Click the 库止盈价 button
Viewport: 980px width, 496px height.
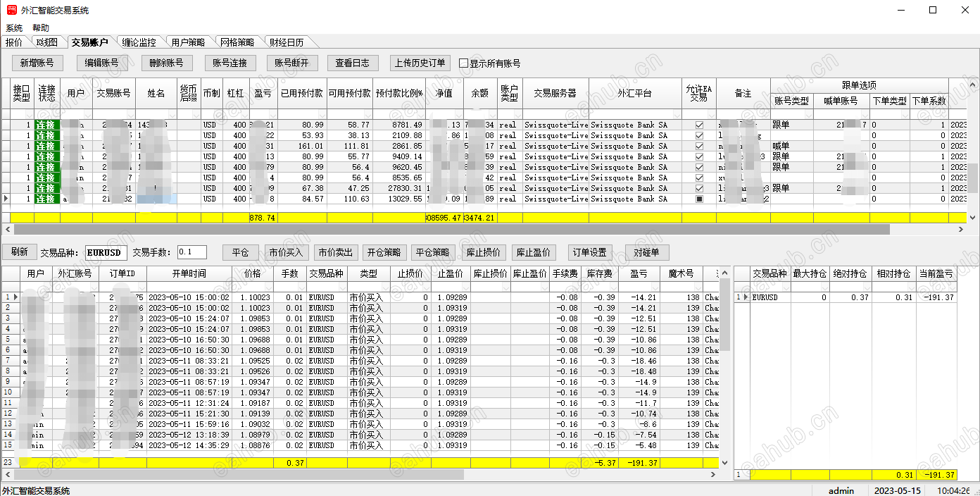tap(533, 252)
